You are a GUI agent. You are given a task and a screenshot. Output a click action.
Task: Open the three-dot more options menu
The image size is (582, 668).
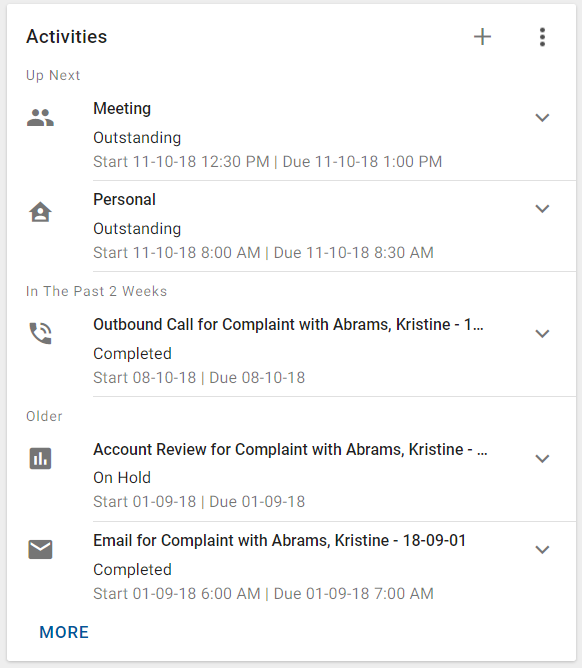(x=542, y=37)
